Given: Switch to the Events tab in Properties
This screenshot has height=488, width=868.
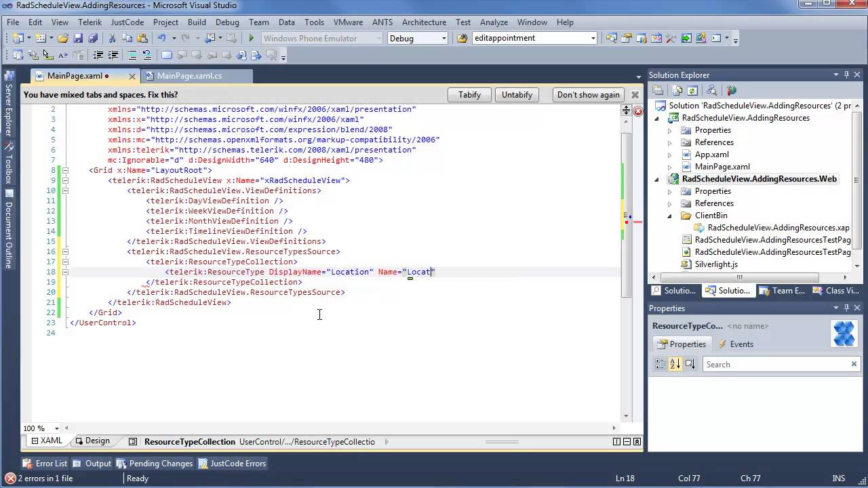Looking at the screenshot, I should pyautogui.click(x=736, y=344).
